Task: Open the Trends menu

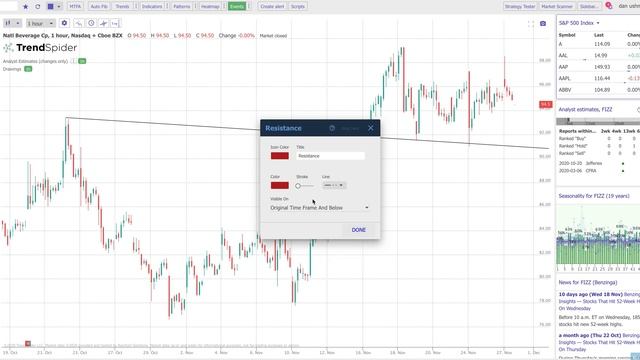Action: pos(122,7)
